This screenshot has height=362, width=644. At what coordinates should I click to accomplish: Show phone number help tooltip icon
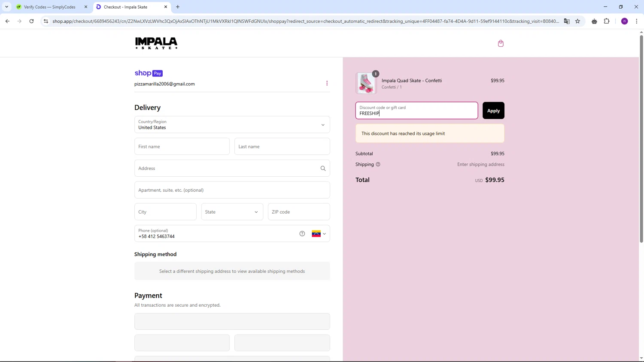302,234
